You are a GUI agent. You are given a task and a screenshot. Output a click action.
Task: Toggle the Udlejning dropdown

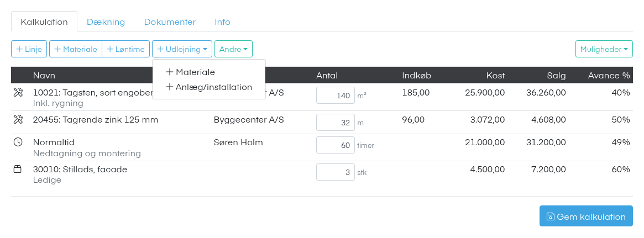point(182,49)
